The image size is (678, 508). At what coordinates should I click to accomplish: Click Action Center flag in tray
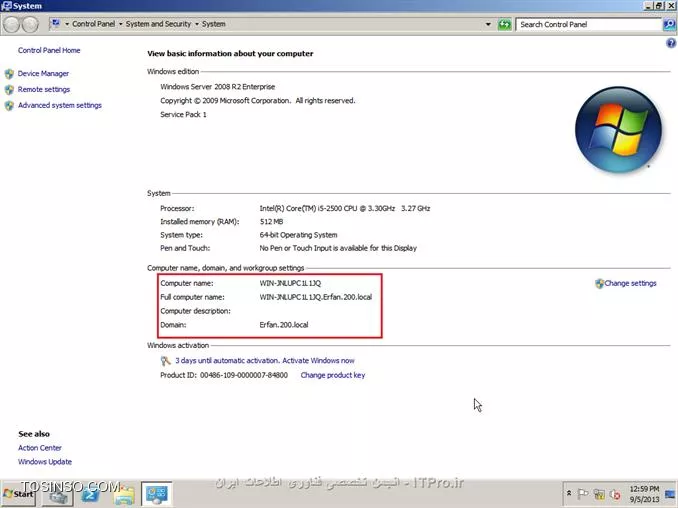(x=582, y=494)
